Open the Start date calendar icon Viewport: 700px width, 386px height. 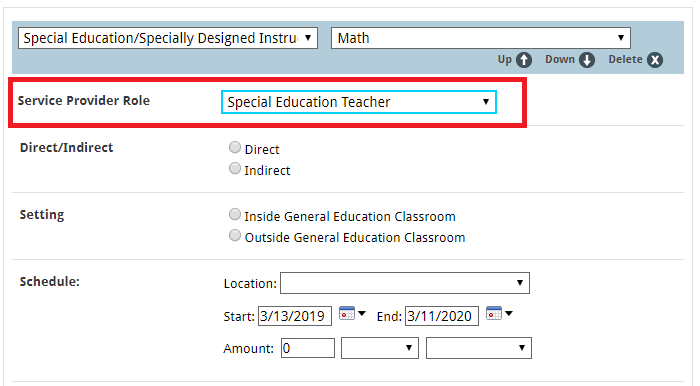click(347, 313)
